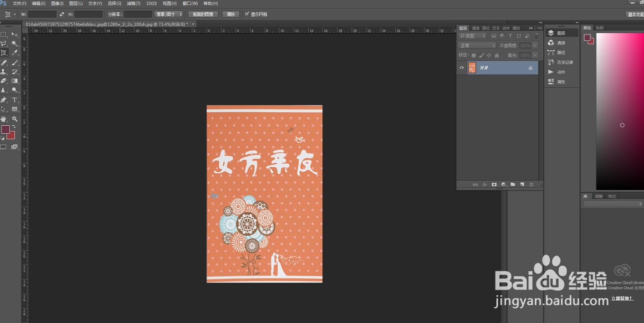Toggle lock position
Screen dimensions: 644x323
pos(489,55)
